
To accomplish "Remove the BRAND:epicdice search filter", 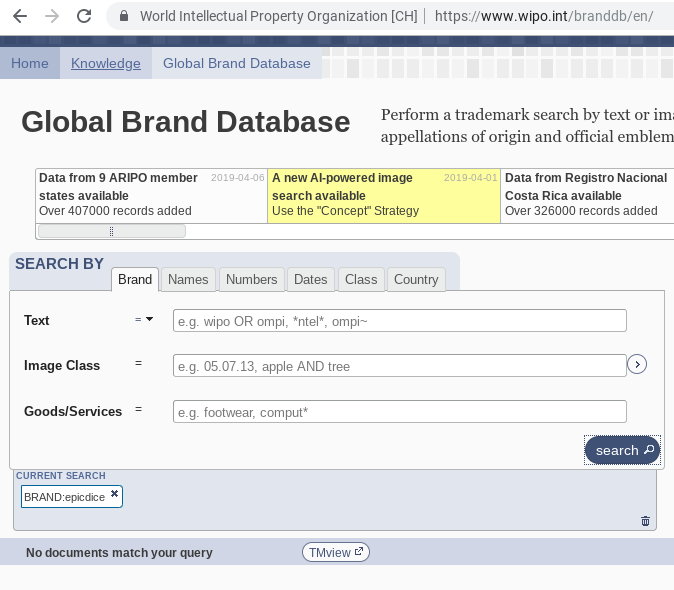I will [114, 493].
